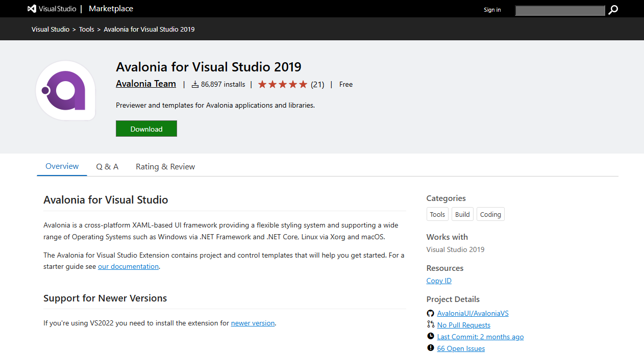
Task: Open Avalonia Team publisher page
Action: coord(146,84)
